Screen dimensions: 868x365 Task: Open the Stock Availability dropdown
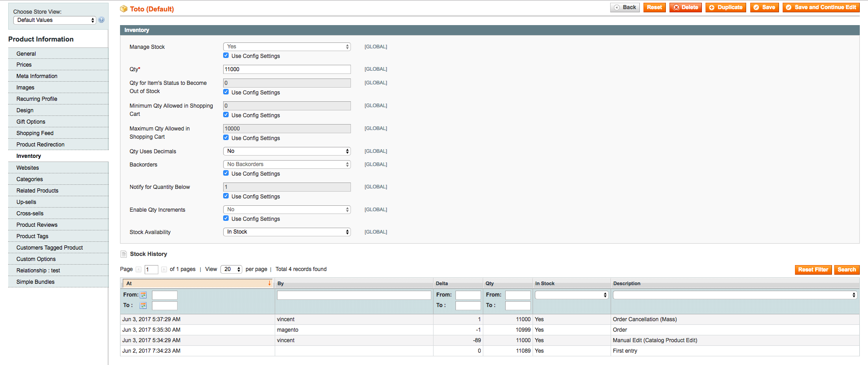click(x=287, y=232)
